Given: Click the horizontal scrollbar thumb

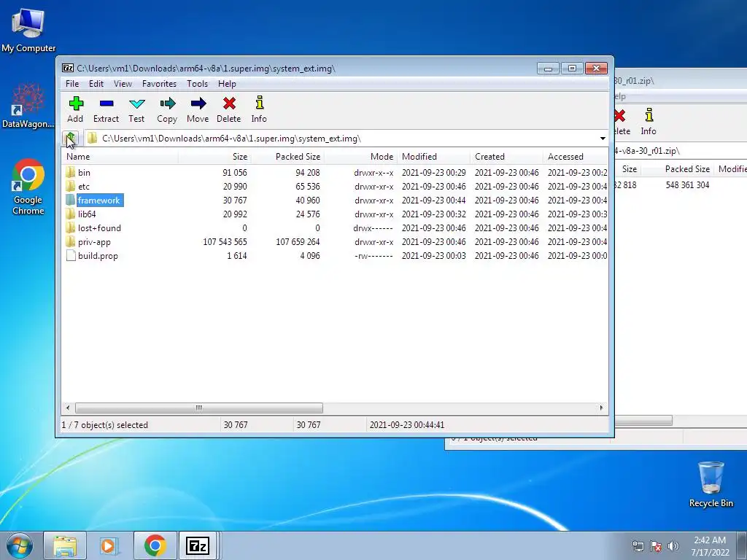Looking at the screenshot, I should tap(199, 408).
